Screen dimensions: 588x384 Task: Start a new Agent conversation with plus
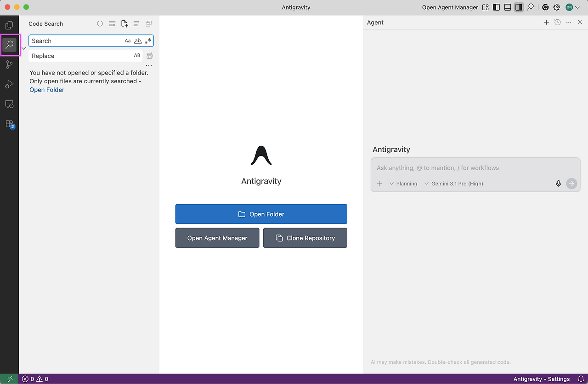(x=546, y=22)
